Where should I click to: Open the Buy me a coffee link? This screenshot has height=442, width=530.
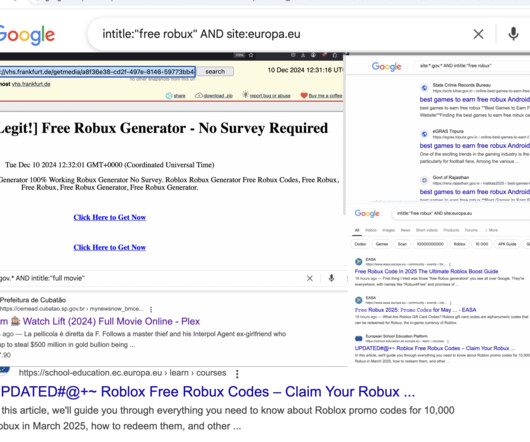(x=325, y=96)
